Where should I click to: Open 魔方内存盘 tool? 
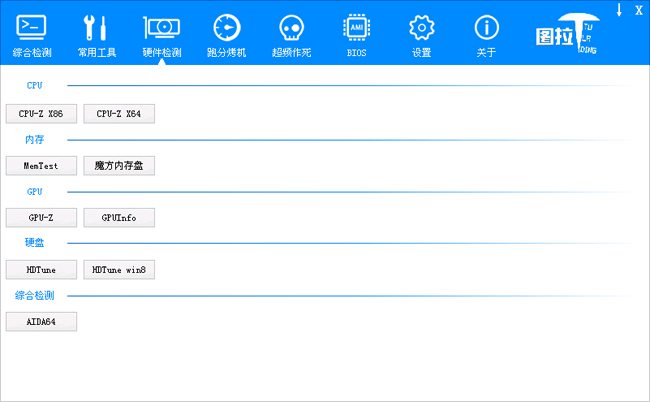[x=119, y=166]
